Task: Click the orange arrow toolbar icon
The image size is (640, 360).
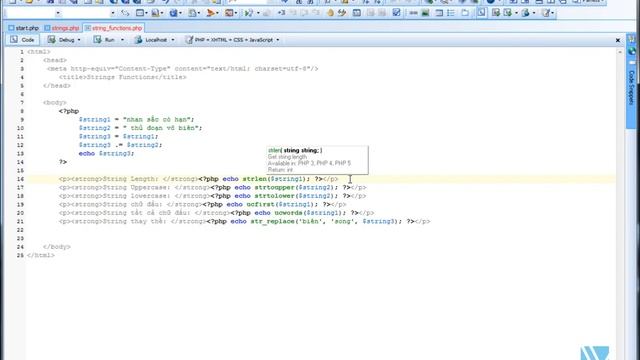Action: point(210,13)
